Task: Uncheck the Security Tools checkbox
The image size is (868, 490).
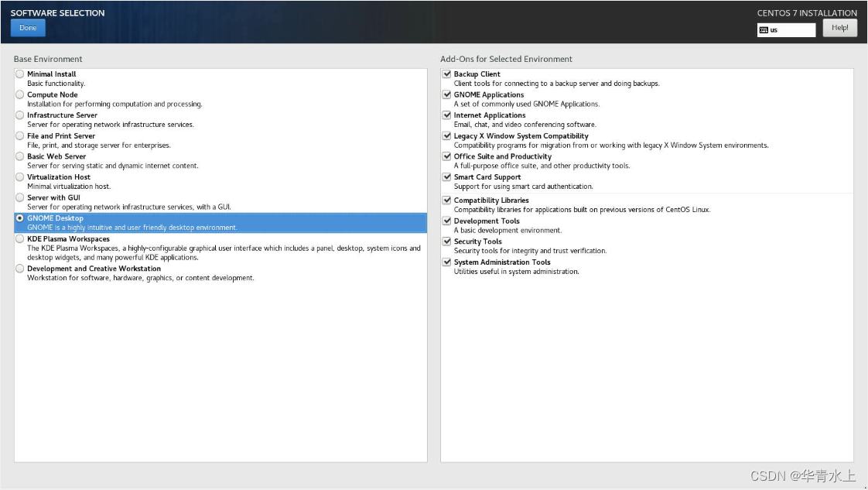Action: 446,242
